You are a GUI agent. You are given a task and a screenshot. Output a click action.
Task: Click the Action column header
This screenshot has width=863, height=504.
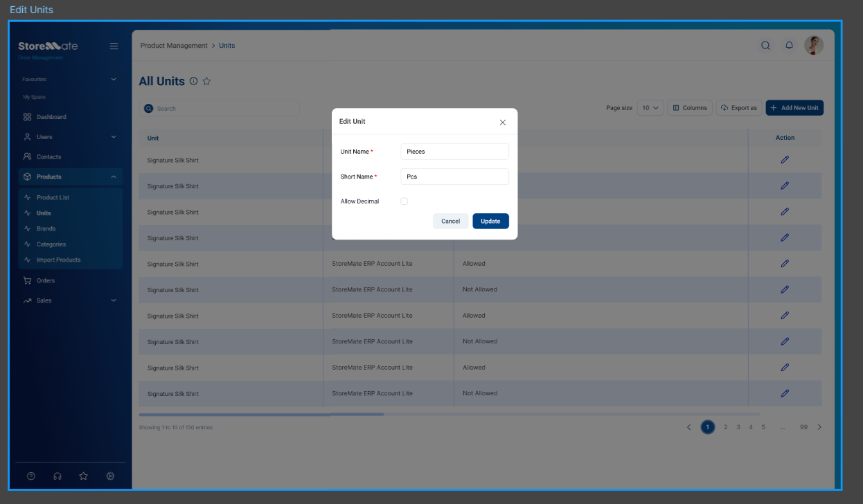785,138
